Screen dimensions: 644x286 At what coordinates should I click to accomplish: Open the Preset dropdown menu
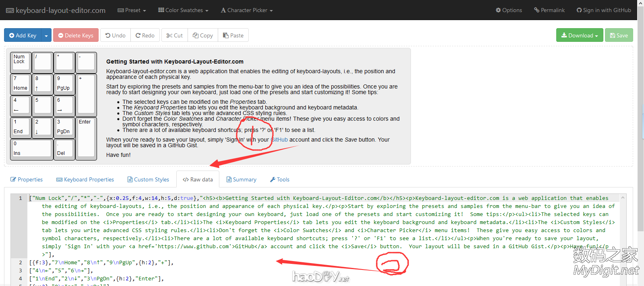pos(132,10)
